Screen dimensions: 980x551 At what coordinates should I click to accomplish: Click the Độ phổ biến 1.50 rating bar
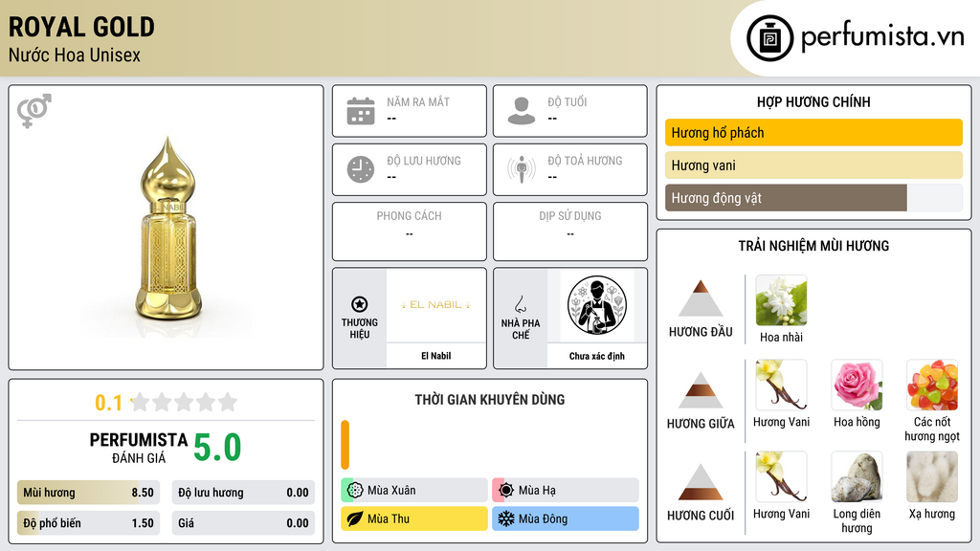(x=88, y=523)
